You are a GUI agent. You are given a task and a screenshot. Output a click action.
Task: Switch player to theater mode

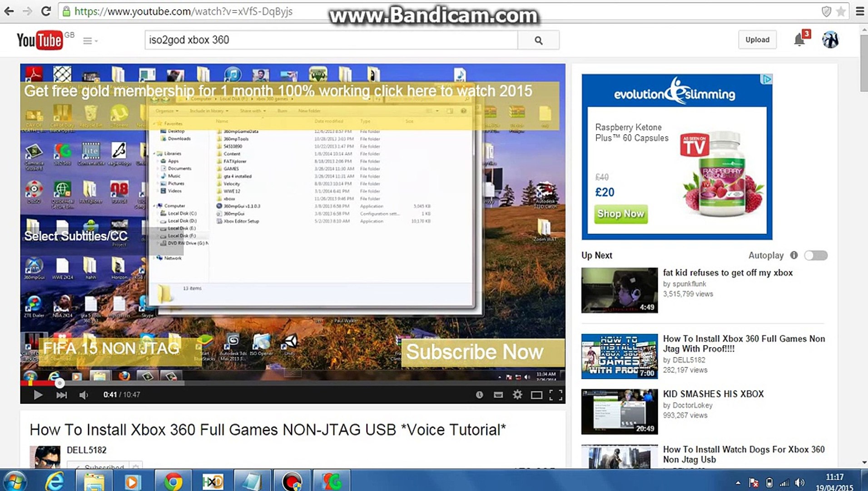pyautogui.click(x=536, y=395)
